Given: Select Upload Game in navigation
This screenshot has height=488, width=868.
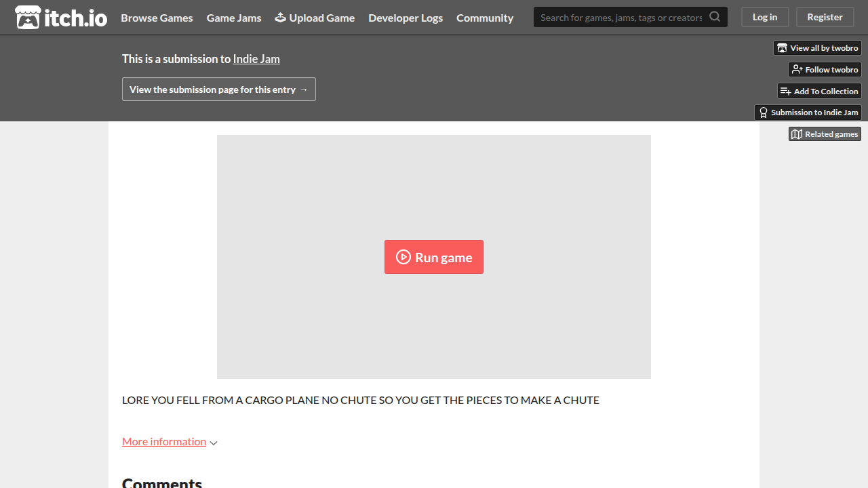Looking at the screenshot, I should point(315,18).
